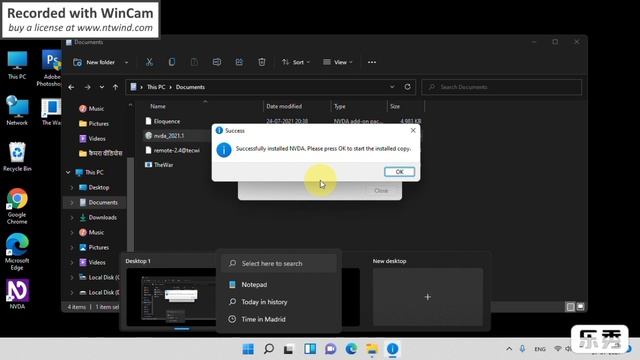Open the View dropdown menu
640x360 pixels.
(x=338, y=62)
